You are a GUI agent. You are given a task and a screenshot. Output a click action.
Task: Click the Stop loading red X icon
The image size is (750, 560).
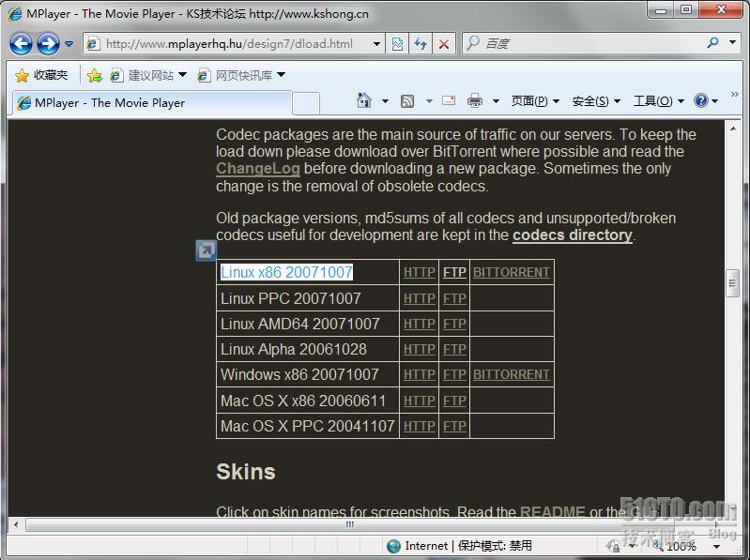(444, 43)
